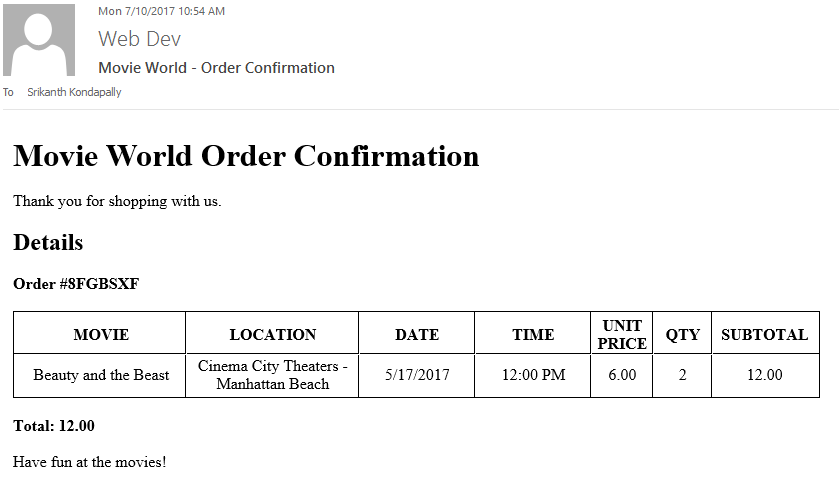
Task: Click the Details section heading
Action: pos(48,242)
